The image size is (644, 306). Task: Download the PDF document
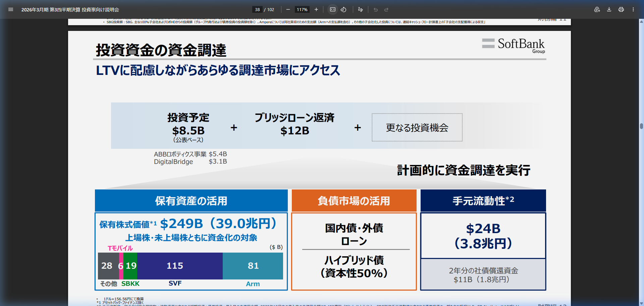(x=608, y=9)
